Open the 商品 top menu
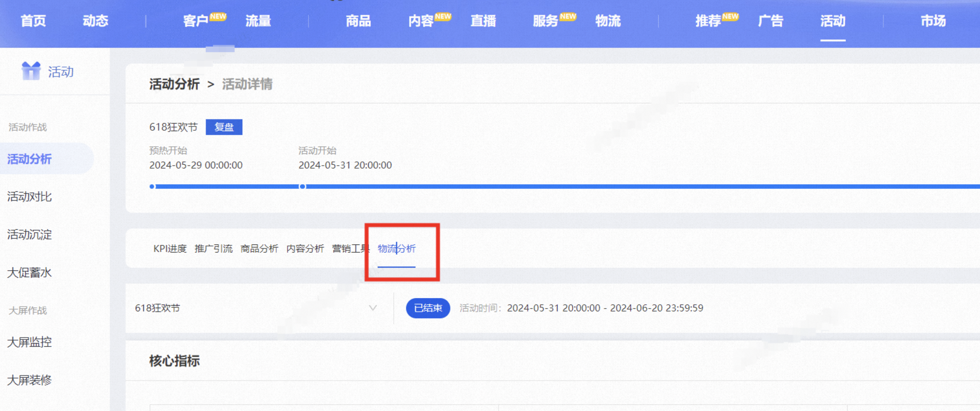This screenshot has height=411, width=980. (x=358, y=21)
